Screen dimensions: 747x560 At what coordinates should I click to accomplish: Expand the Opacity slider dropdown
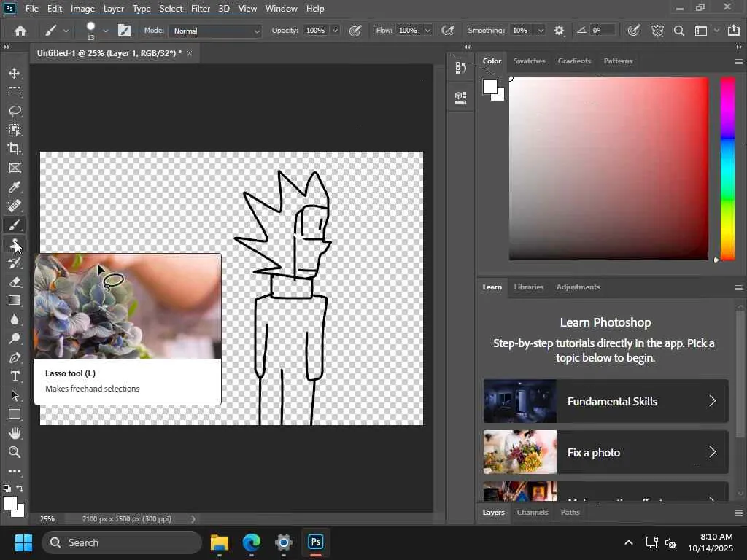pos(335,31)
